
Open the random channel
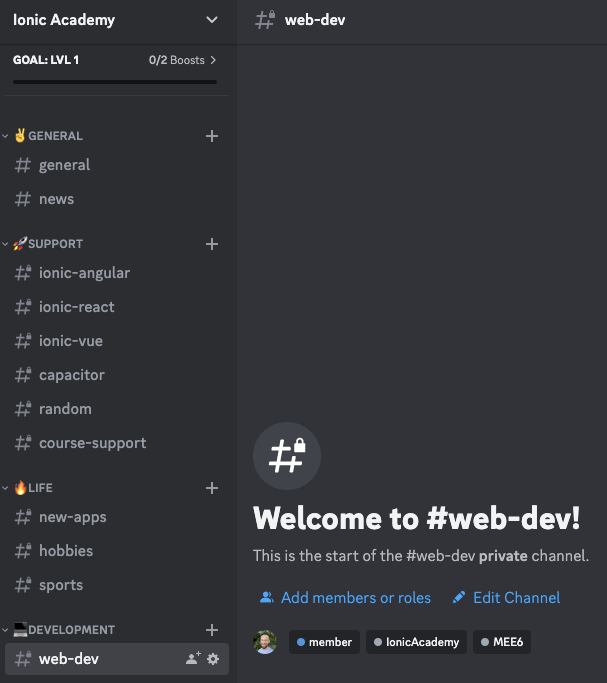coord(117,409)
